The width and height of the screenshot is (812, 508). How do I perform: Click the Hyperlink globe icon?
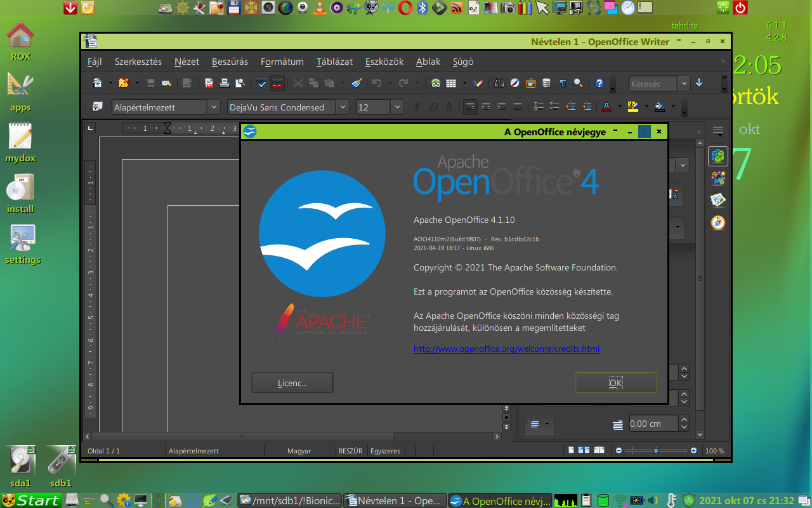(436, 83)
